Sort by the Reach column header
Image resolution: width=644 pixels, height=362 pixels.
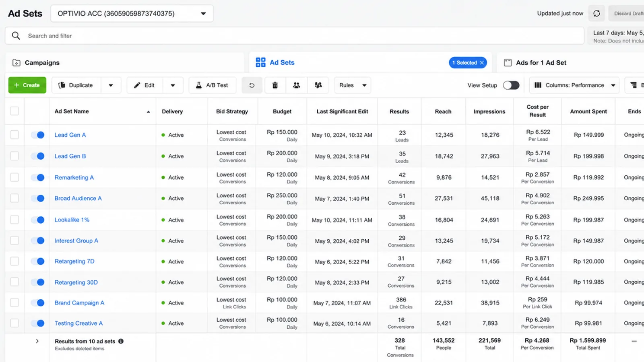(x=443, y=111)
